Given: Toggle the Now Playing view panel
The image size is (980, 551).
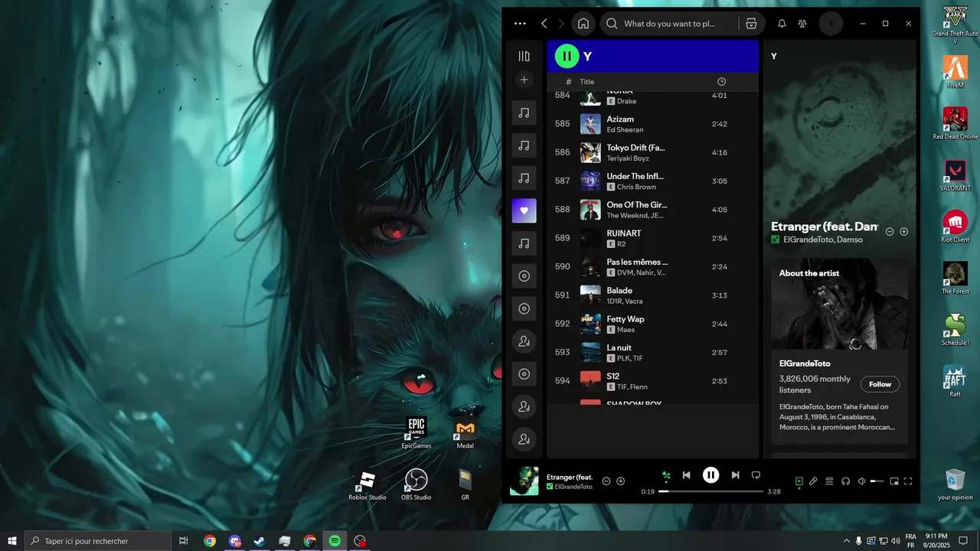Looking at the screenshot, I should click(799, 481).
